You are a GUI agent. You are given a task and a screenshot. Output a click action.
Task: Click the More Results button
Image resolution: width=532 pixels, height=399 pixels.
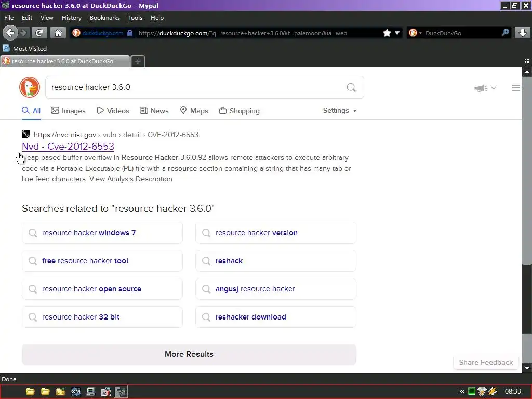(x=189, y=354)
